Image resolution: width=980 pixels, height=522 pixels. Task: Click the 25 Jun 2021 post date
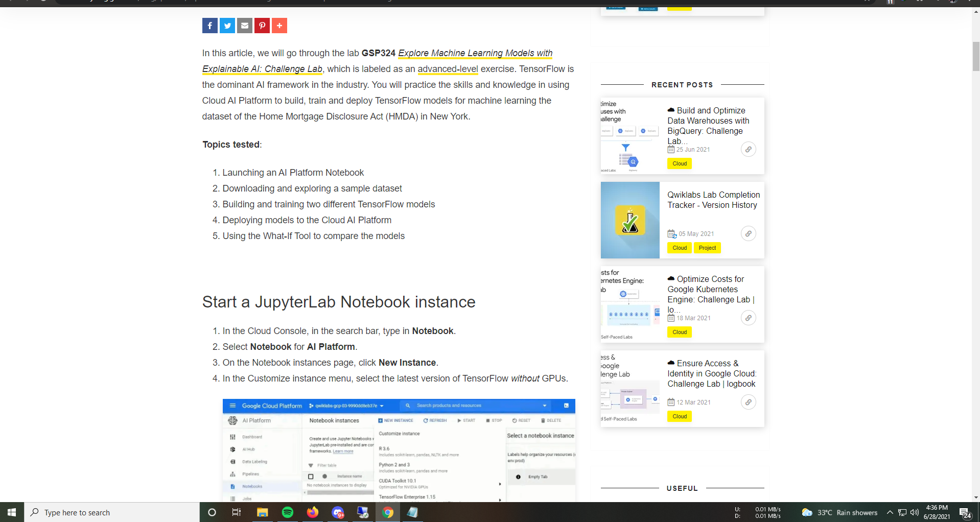[x=693, y=150]
